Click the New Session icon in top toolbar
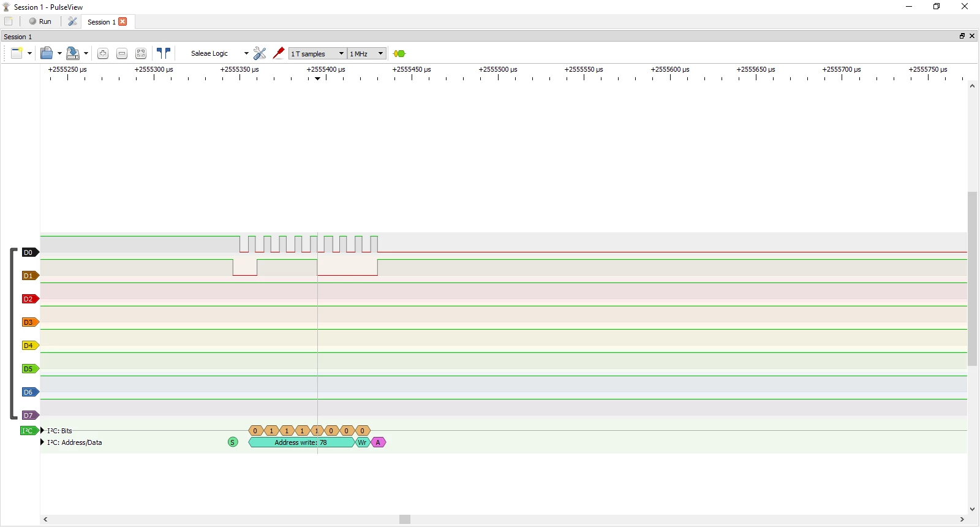 (x=9, y=21)
